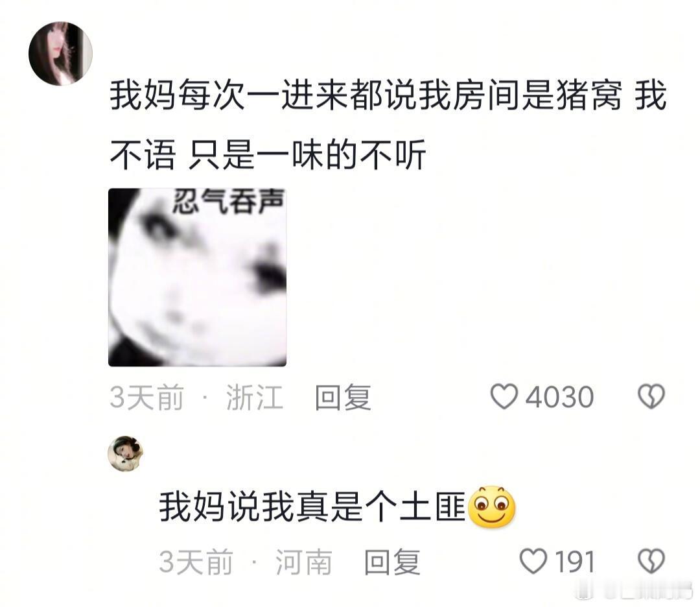Click the 浙江 location label

click(x=255, y=397)
